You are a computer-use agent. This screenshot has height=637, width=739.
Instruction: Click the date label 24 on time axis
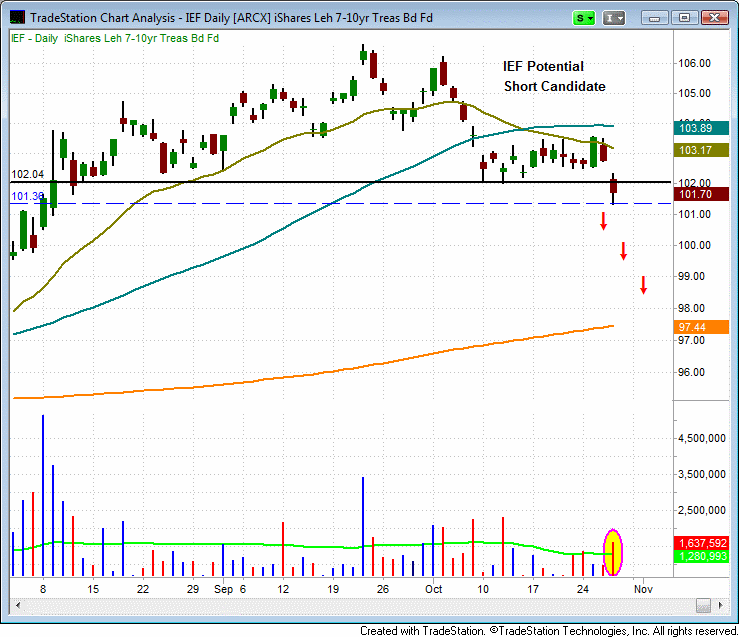pos(583,589)
